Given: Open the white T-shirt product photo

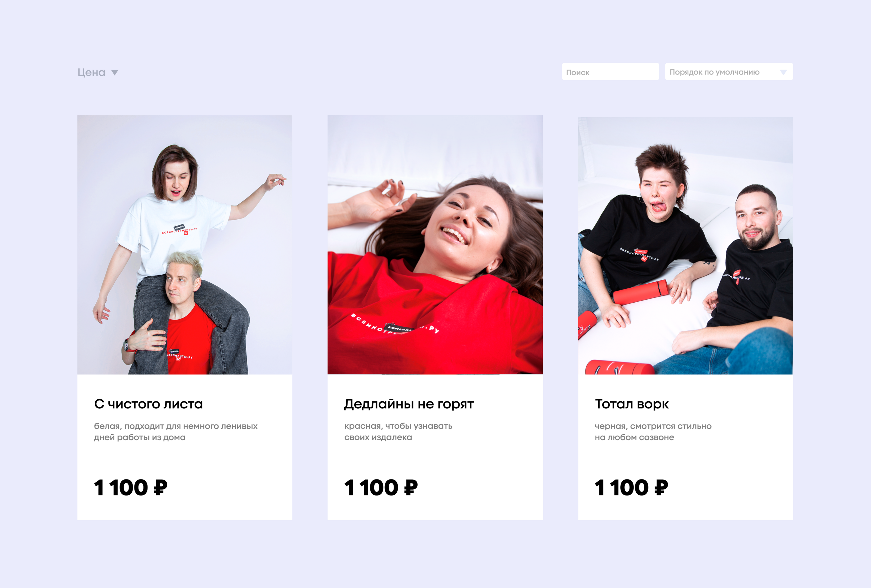Looking at the screenshot, I should tap(185, 245).
